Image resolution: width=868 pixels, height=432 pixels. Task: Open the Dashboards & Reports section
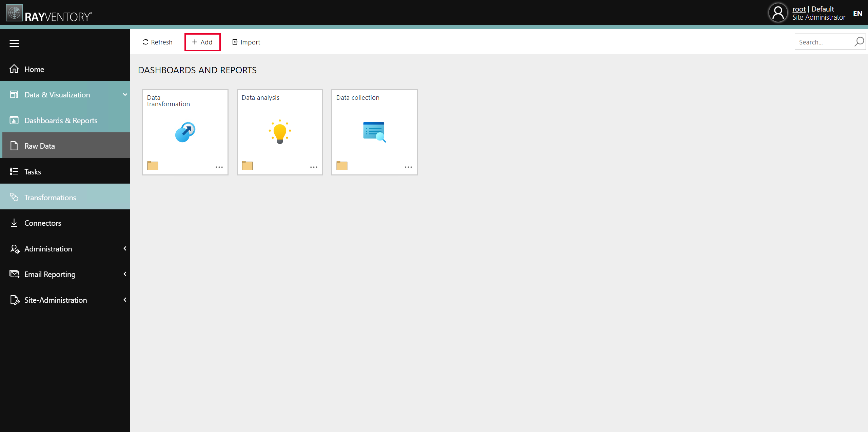pos(60,120)
